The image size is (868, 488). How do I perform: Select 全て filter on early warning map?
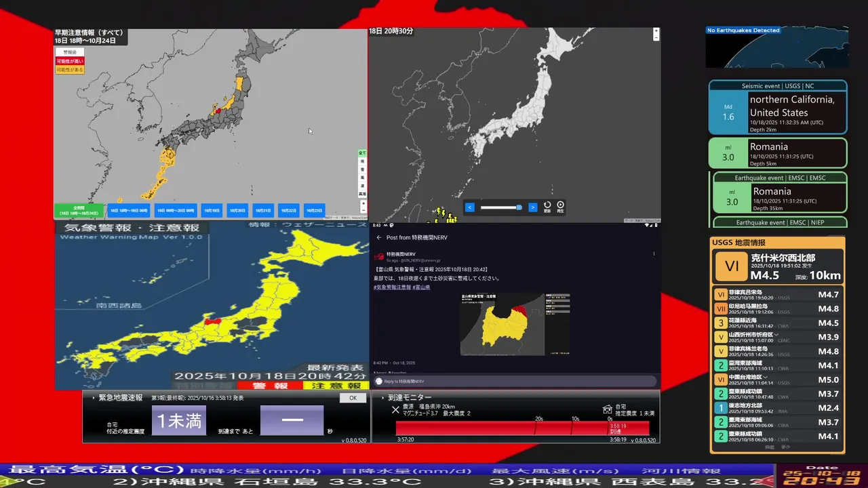click(x=362, y=152)
